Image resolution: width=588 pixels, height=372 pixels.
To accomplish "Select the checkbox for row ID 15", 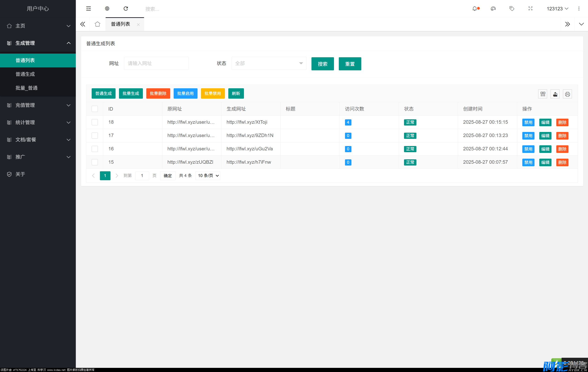I will pos(95,162).
